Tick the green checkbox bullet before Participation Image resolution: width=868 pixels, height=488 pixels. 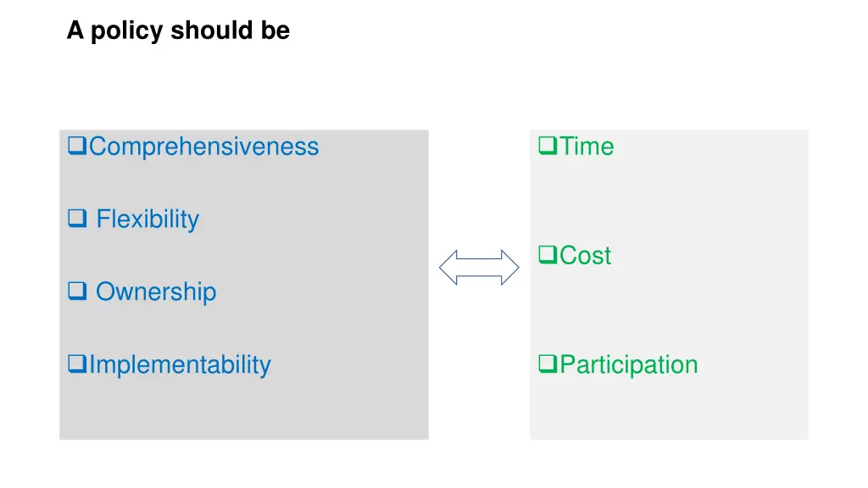[548, 366]
